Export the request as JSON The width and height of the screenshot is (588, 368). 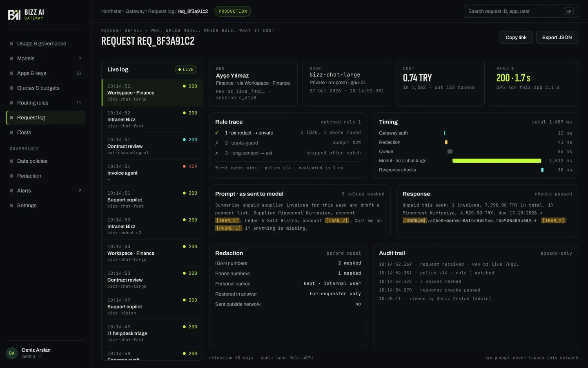pos(557,37)
